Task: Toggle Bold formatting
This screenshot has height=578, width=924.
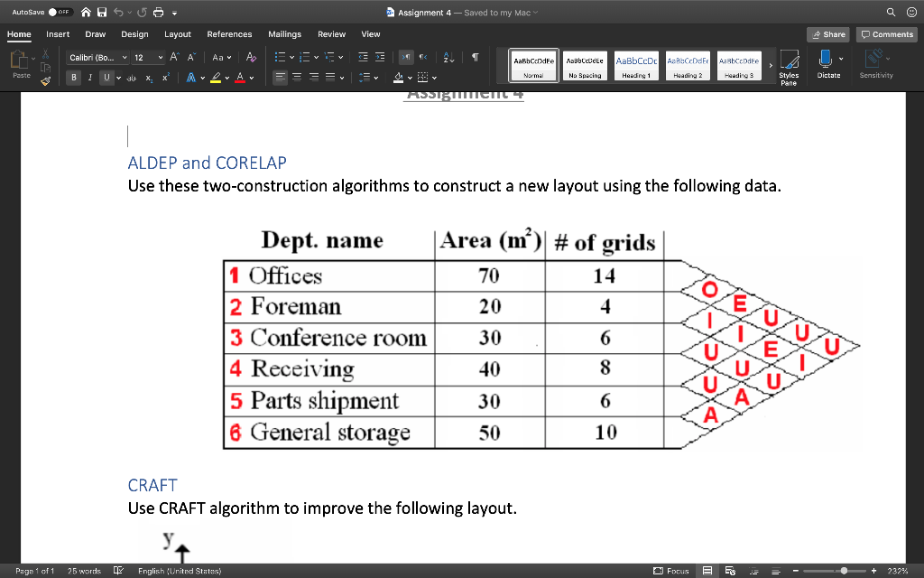Action: tap(74, 78)
